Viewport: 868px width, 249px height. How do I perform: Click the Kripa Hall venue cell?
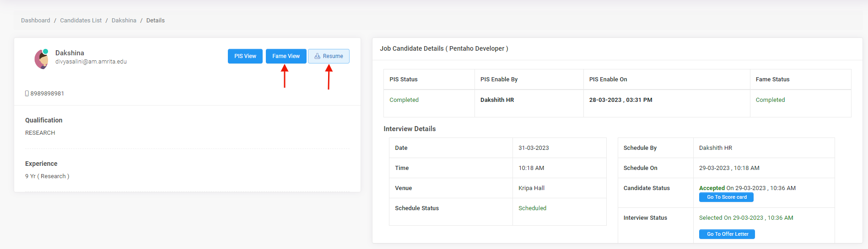pyautogui.click(x=531, y=188)
